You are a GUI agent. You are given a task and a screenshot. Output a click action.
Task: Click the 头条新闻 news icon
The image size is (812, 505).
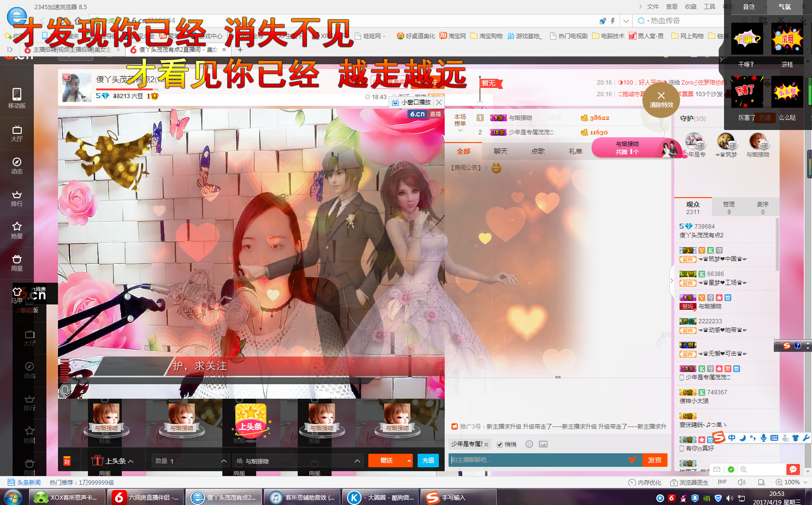point(24,482)
